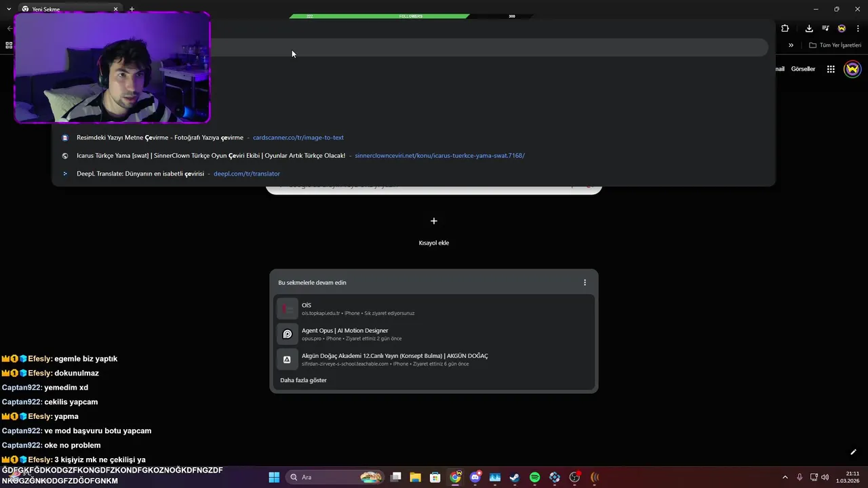Image resolution: width=868 pixels, height=488 pixels.
Task: Open the Akgün Doğaç Akademi entry
Action: 434,359
